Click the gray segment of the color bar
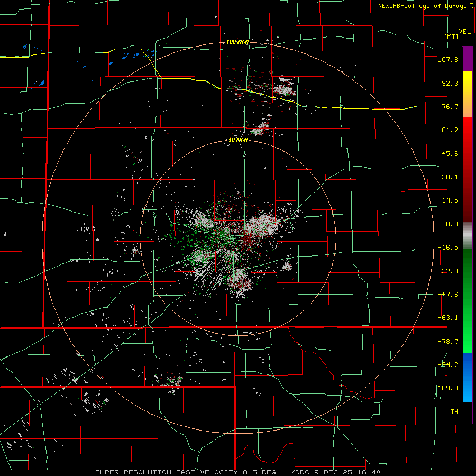 tap(467, 235)
